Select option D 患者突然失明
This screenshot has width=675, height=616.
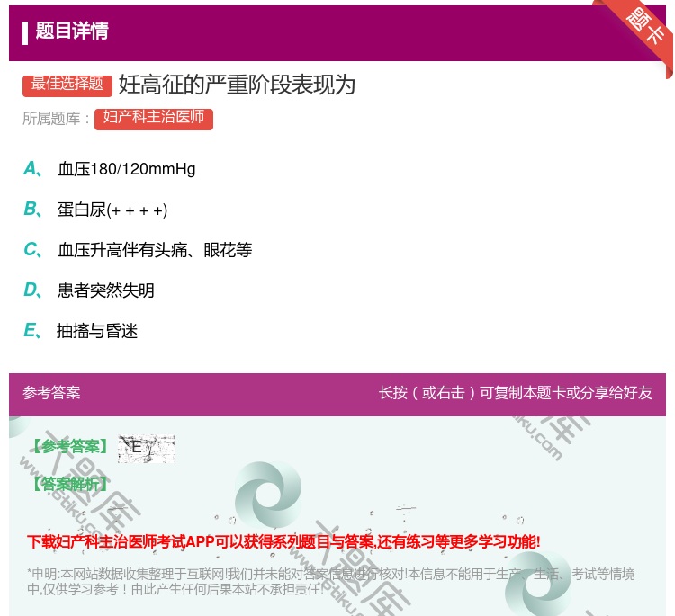(89, 290)
